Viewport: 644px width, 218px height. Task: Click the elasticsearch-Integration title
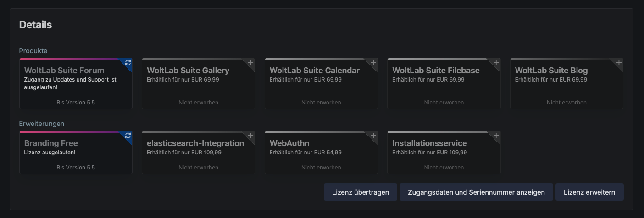tap(195, 143)
